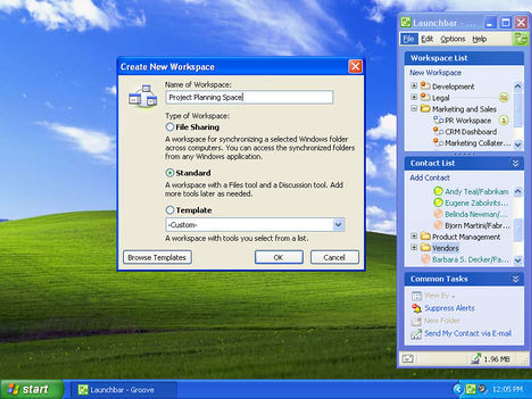This screenshot has height=399, width=532.
Task: Click the Legal folder icon
Action: click(425, 97)
